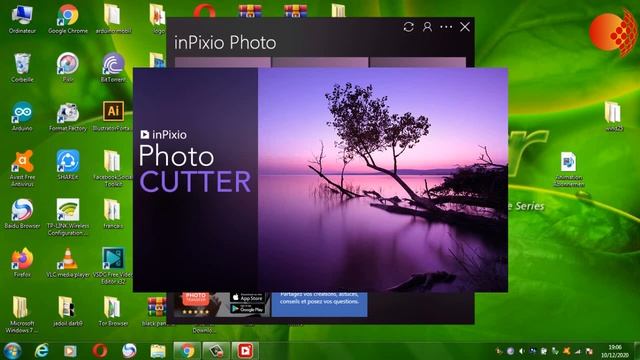
Task: Launch Opera from the taskbar
Action: click(x=99, y=351)
